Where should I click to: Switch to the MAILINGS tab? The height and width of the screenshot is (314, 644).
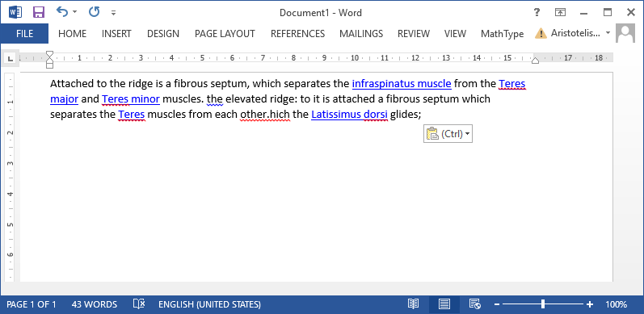tap(361, 34)
